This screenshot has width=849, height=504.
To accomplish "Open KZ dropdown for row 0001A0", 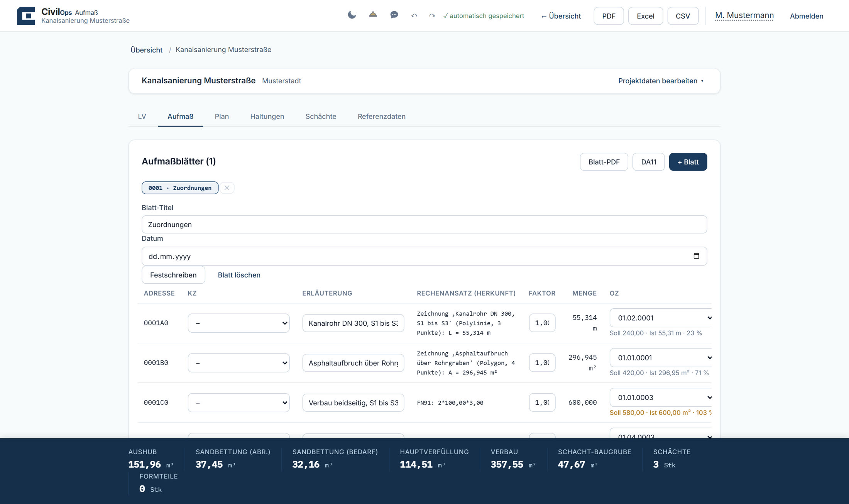I will point(238,323).
